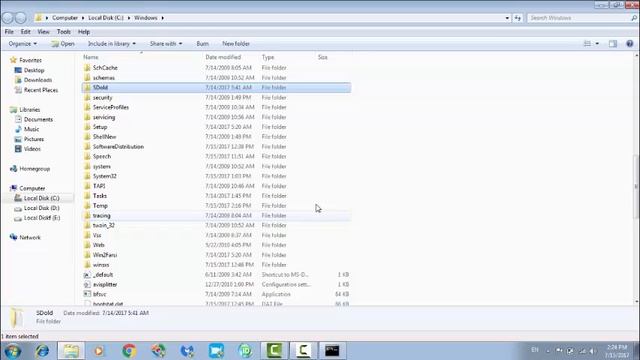Open the address bar history dropdown arrow
The height and width of the screenshot is (360, 640).
click(507, 18)
